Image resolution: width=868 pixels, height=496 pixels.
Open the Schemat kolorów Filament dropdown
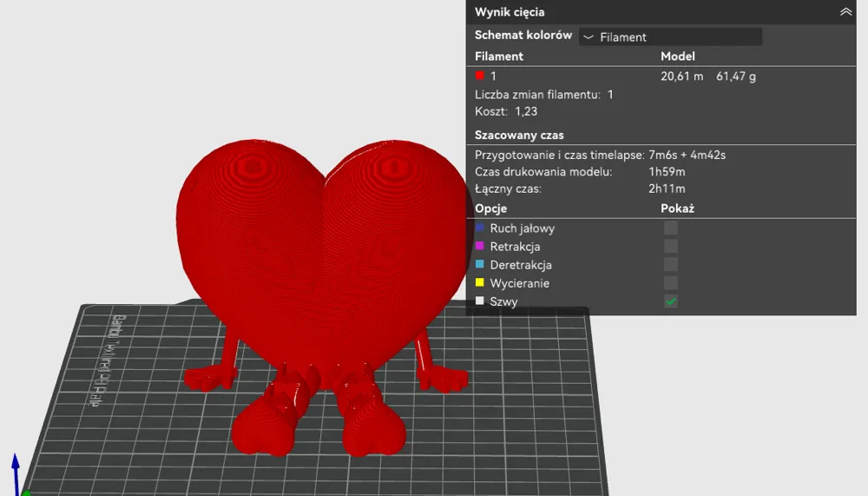pos(670,37)
